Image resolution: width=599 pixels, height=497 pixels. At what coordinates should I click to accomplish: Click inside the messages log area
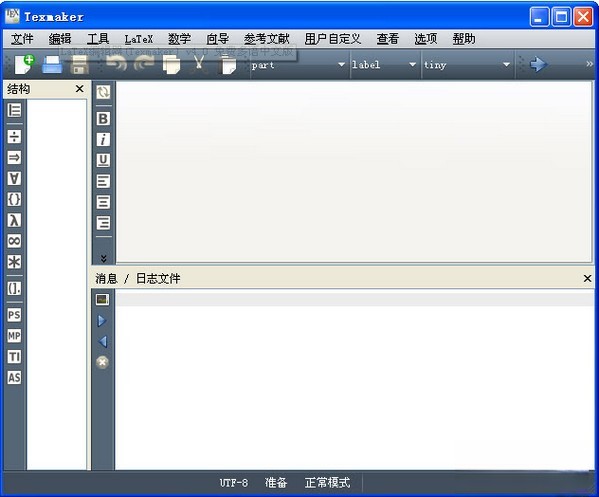pos(355,380)
